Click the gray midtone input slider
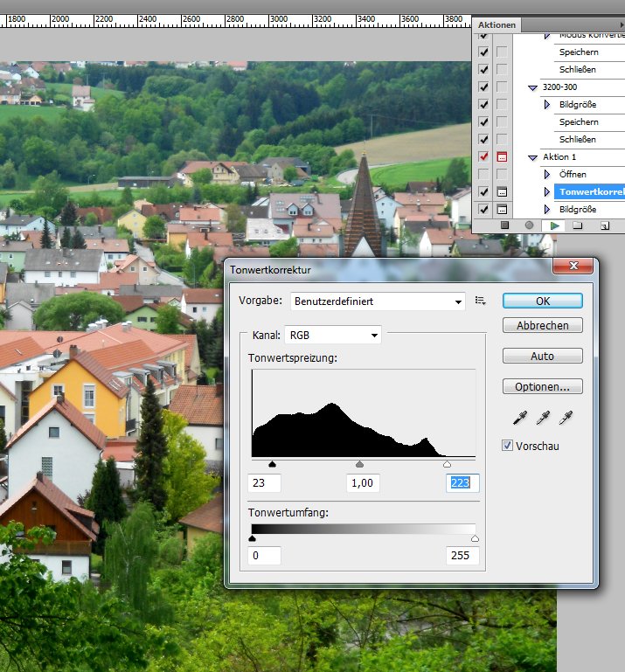Viewport: 625px width, 672px height. [x=359, y=464]
